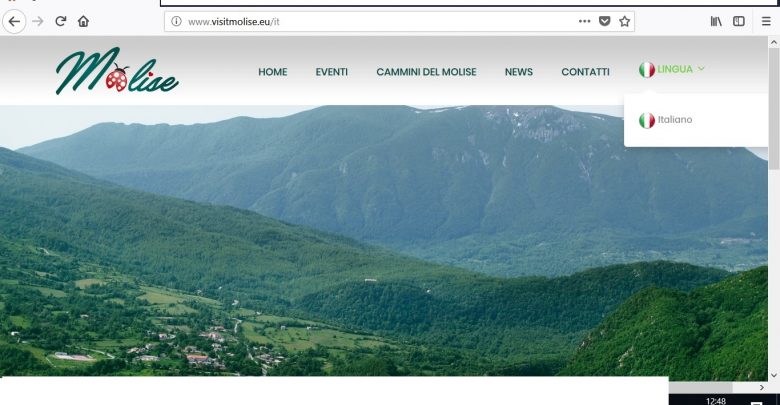Open the browser home page icon
Viewport: 780px width, 405px height.
[x=84, y=21]
